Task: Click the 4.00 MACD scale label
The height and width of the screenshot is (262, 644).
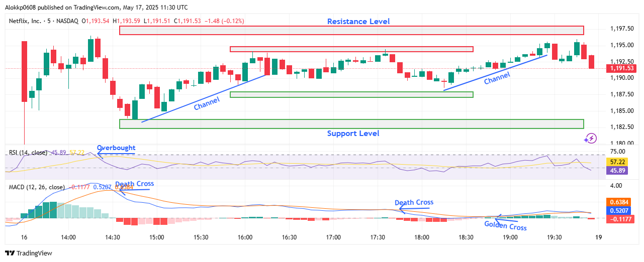Action: tap(616, 186)
